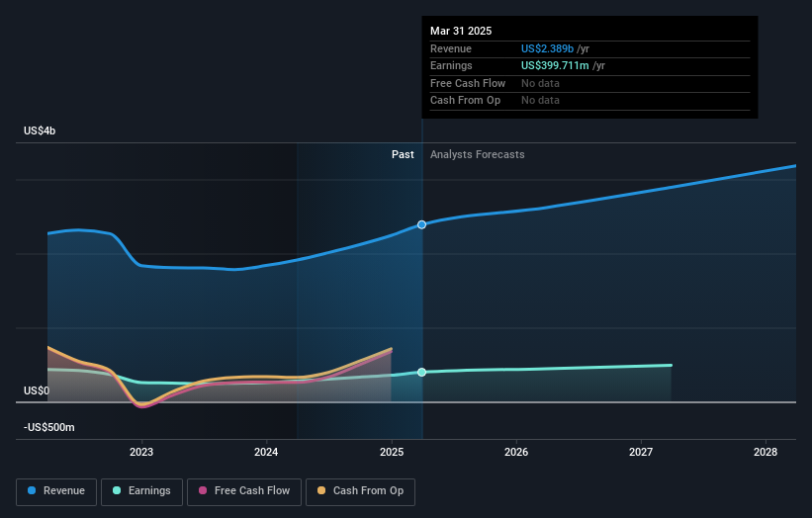The image size is (812, 518).
Task: Toggle the Cash From Op legend button
Action: click(x=360, y=491)
